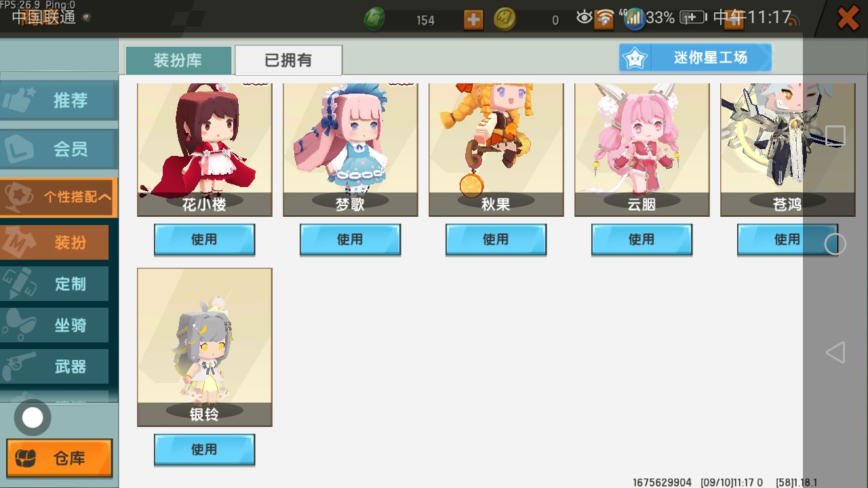Select the 装扮 shirt category

tap(54, 242)
